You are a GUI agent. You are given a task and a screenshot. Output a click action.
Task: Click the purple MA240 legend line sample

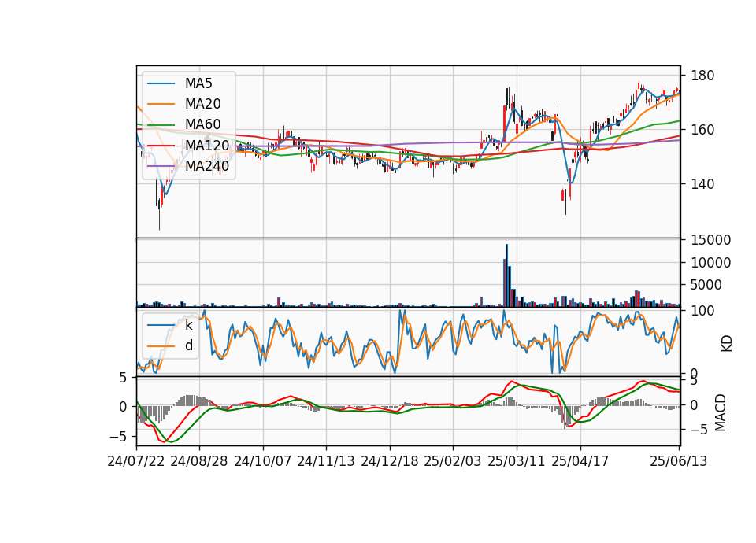tap(161, 166)
